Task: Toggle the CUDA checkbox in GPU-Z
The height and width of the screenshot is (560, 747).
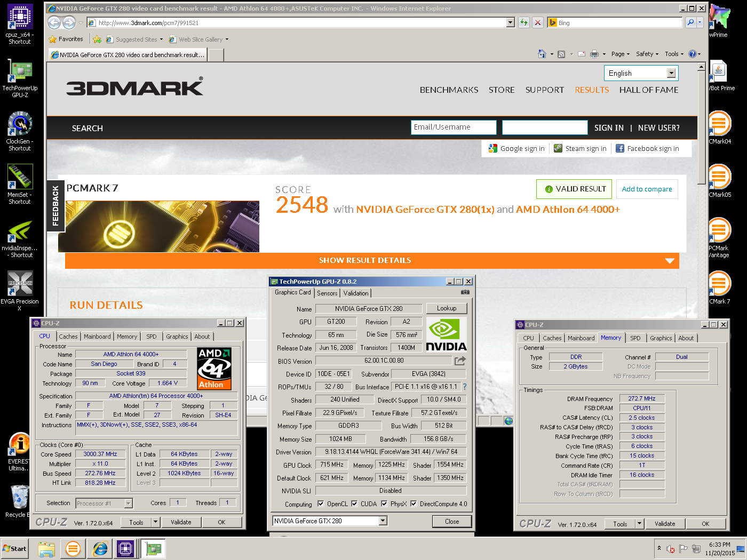Action: (354, 503)
